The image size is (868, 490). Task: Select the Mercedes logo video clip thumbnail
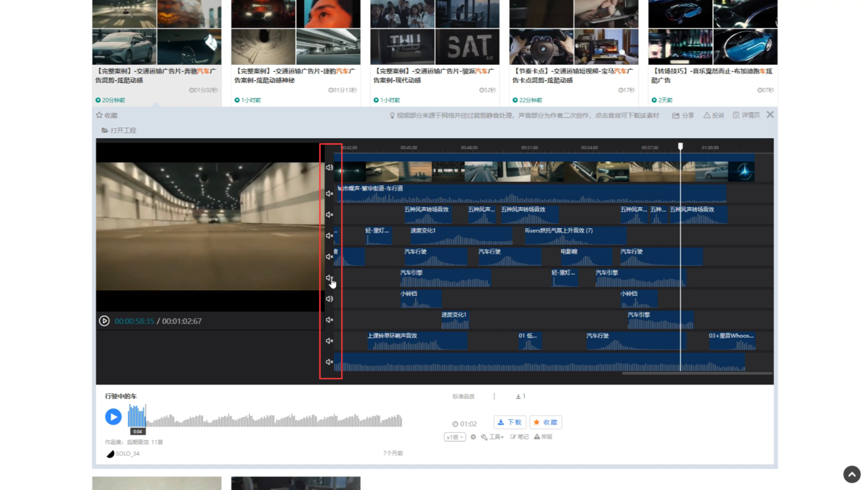click(x=741, y=172)
